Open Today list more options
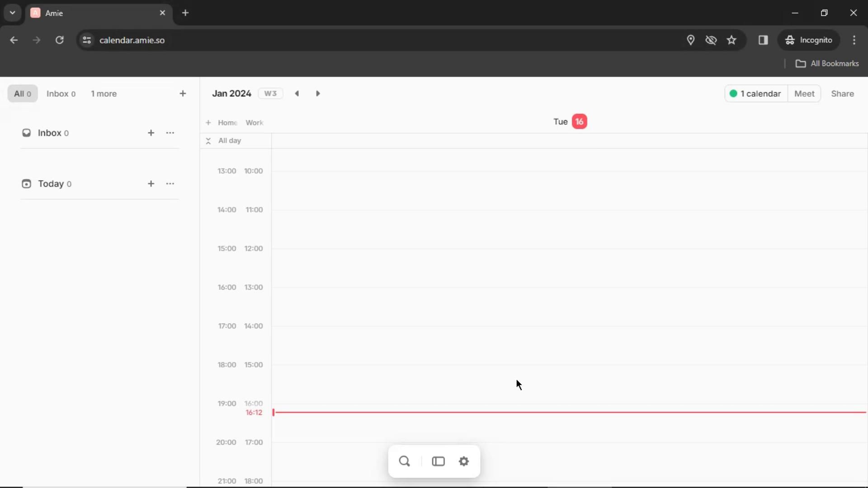The width and height of the screenshot is (868, 488). click(170, 184)
